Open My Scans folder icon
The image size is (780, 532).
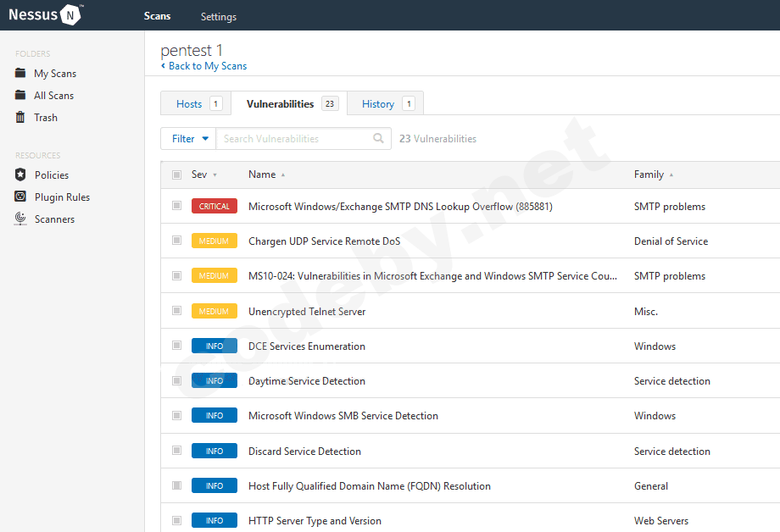click(20, 74)
